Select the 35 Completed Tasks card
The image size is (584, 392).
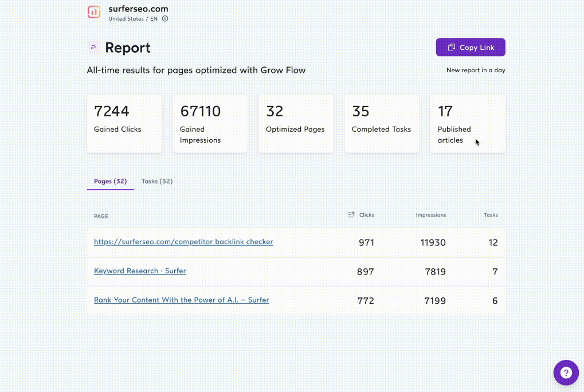382,124
